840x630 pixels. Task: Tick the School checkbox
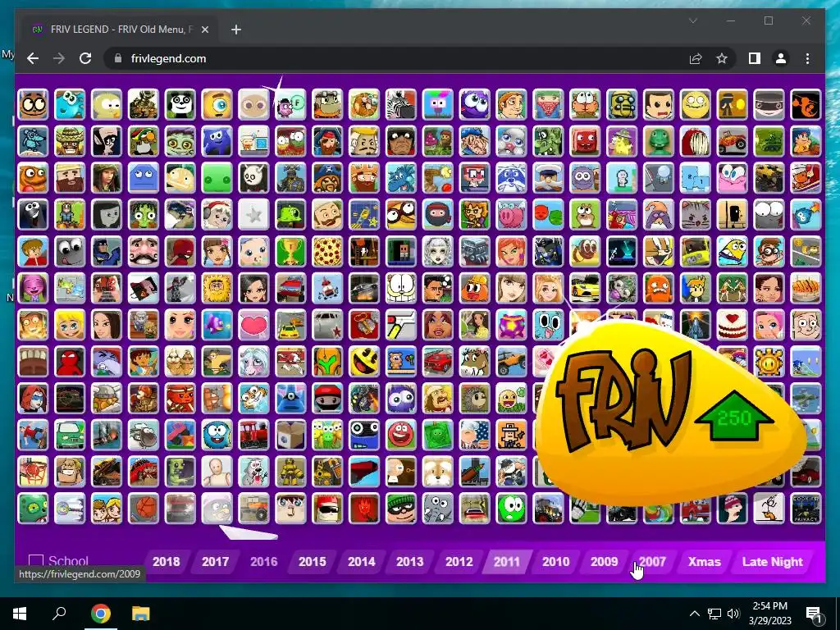point(36,561)
